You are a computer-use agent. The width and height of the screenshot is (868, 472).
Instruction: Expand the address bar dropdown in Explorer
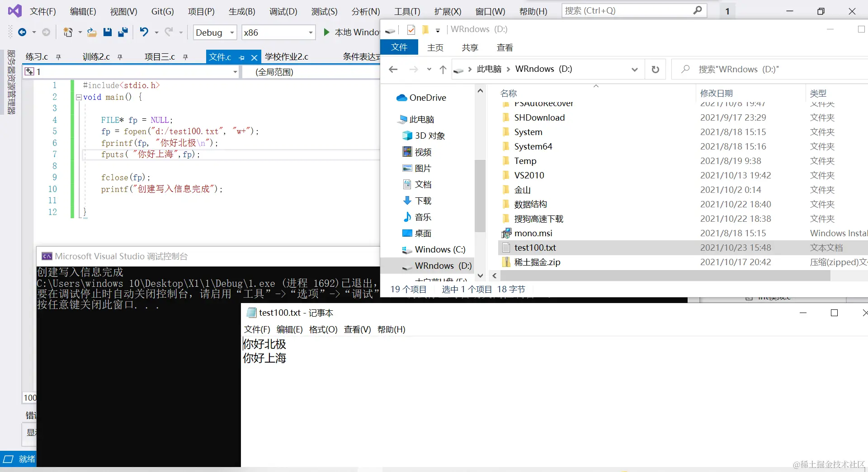pyautogui.click(x=635, y=69)
